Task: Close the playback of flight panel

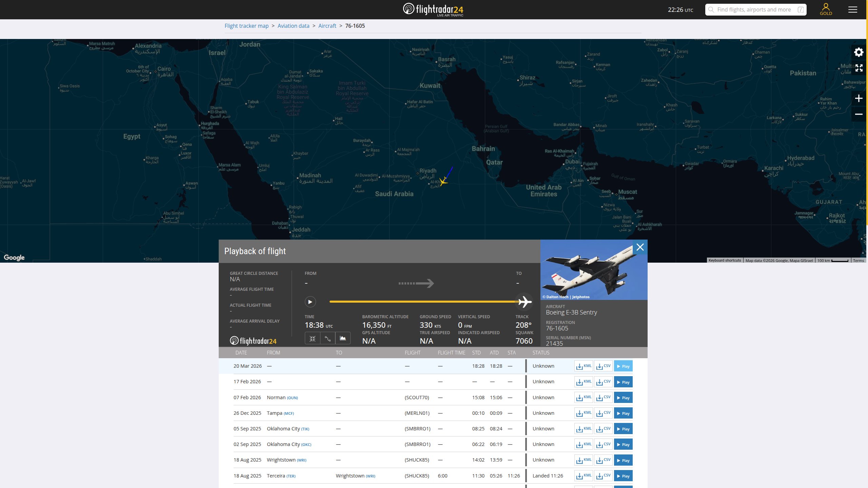Action: 640,247
